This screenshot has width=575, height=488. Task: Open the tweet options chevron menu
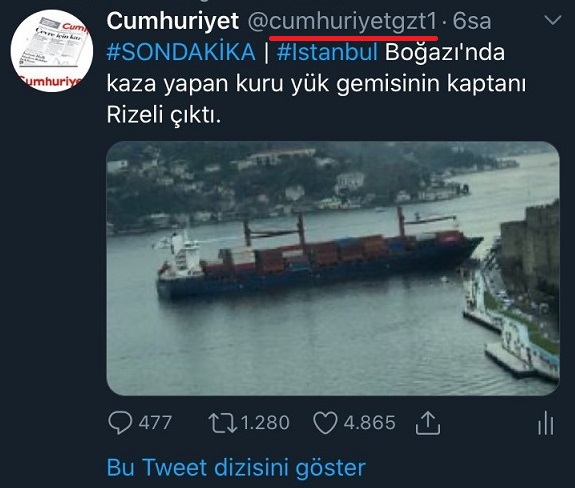click(x=552, y=20)
